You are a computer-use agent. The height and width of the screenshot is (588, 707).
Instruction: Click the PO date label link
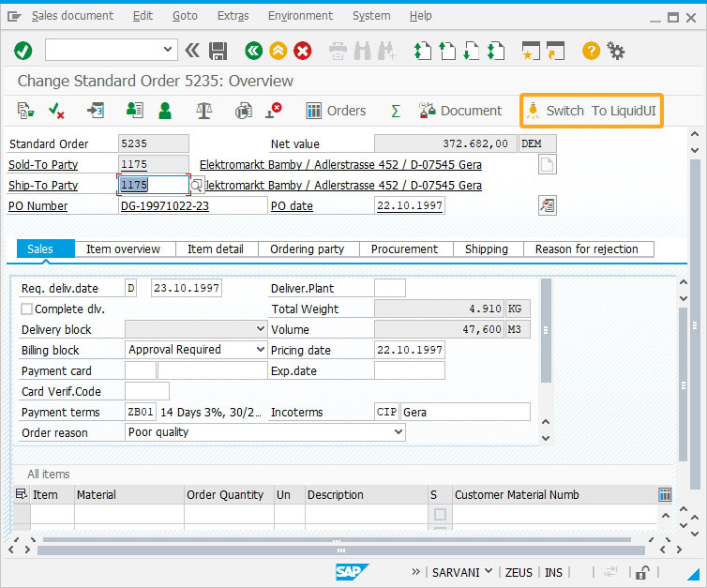click(x=292, y=206)
